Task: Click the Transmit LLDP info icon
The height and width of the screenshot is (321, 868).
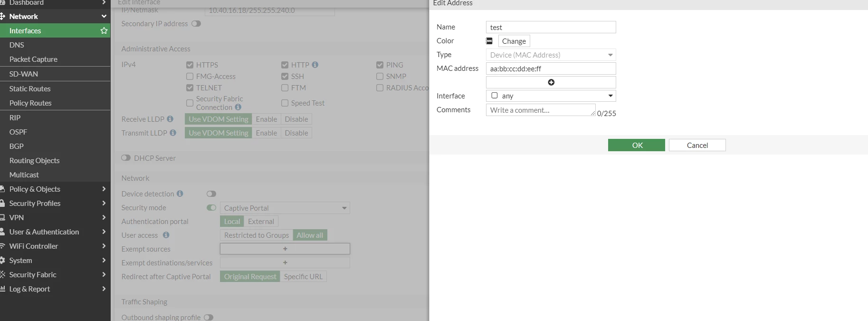Action: point(173,133)
